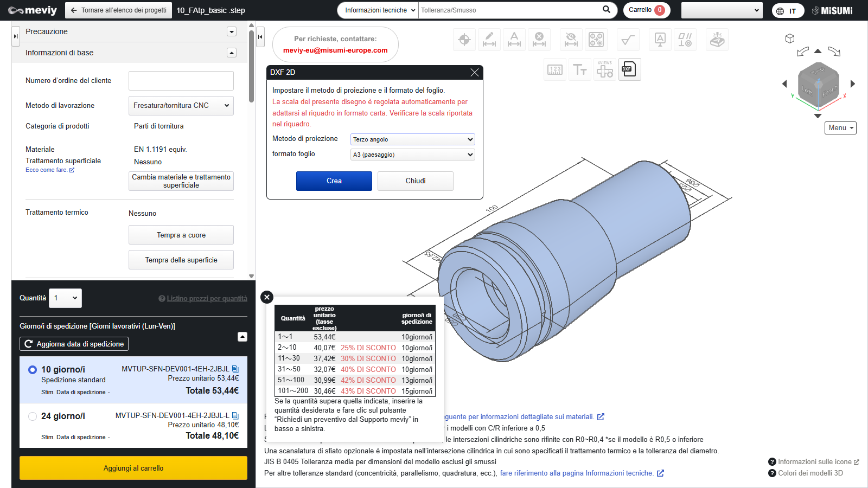Click the delete dimension tool icon
The height and width of the screenshot is (488, 868).
539,40
